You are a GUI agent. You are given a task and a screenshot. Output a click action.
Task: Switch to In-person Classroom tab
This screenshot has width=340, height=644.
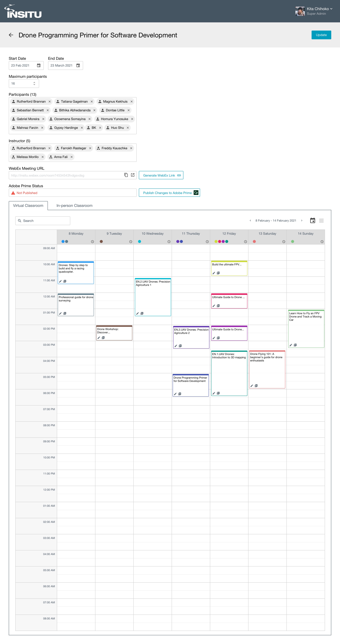pos(74,205)
